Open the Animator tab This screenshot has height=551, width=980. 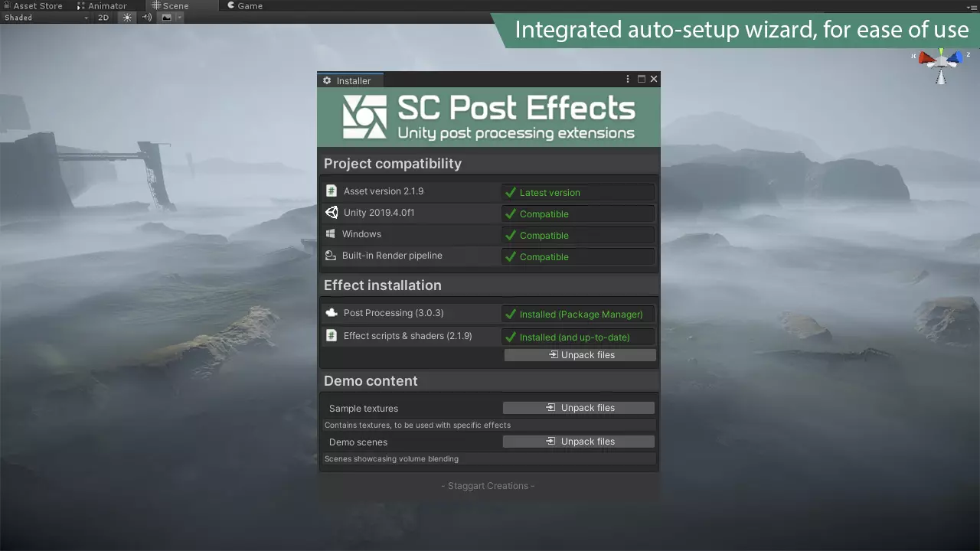tap(102, 5)
